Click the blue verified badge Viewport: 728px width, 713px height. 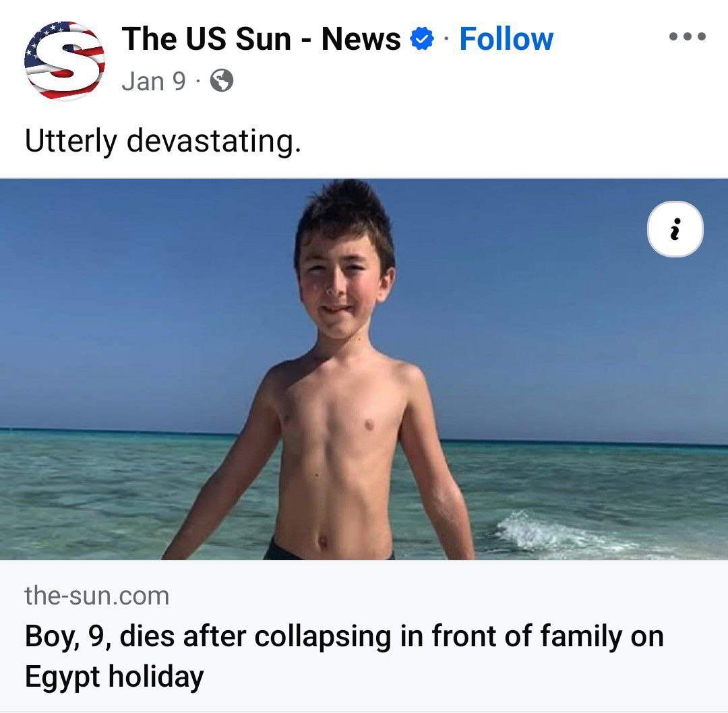pyautogui.click(x=421, y=38)
